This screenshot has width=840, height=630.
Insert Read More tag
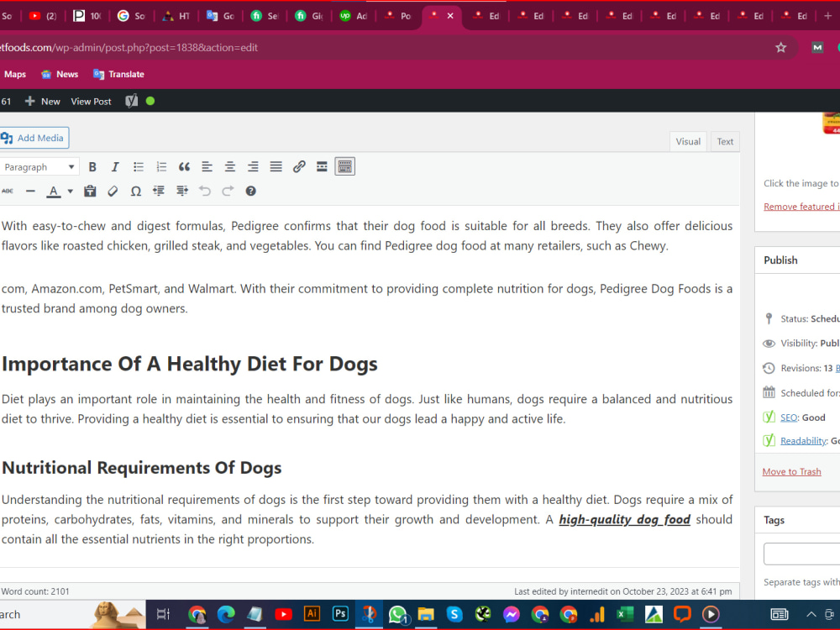pos(322,167)
